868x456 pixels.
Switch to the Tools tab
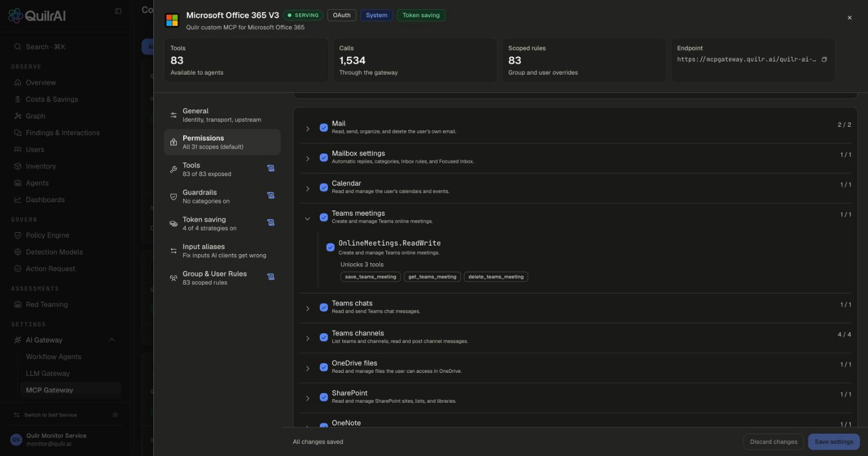(222, 169)
